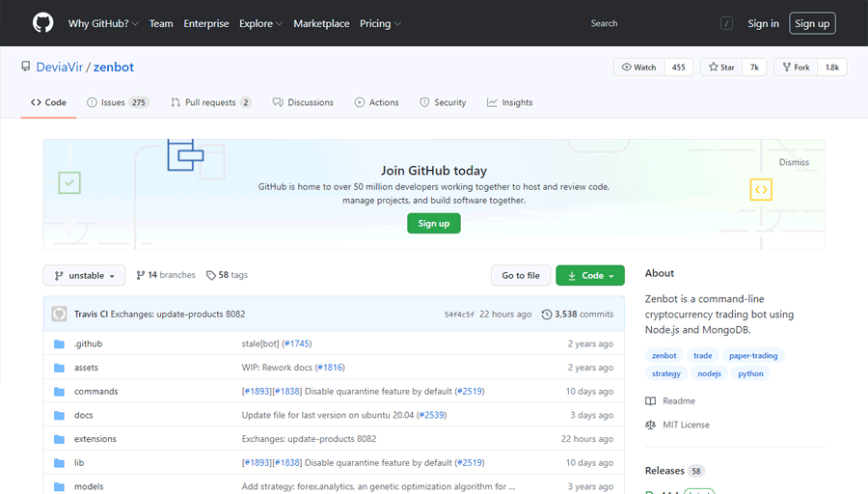Select the strategy topic tag
The width and height of the screenshot is (868, 494).
pos(665,373)
